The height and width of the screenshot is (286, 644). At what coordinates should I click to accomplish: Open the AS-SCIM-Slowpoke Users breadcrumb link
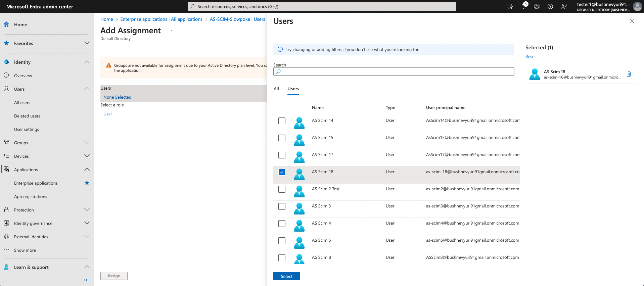(x=237, y=19)
